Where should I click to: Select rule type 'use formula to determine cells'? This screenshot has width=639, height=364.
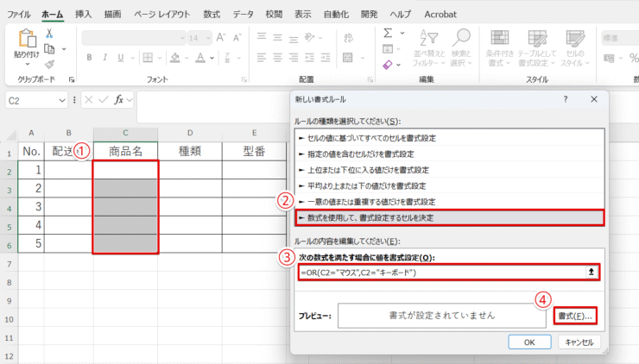click(450, 218)
